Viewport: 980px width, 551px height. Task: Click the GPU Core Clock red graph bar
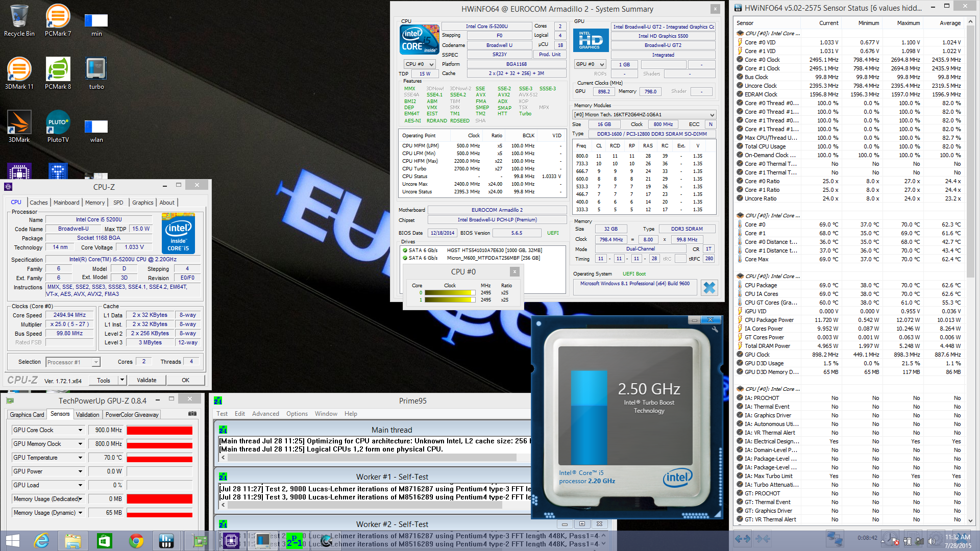click(x=160, y=431)
